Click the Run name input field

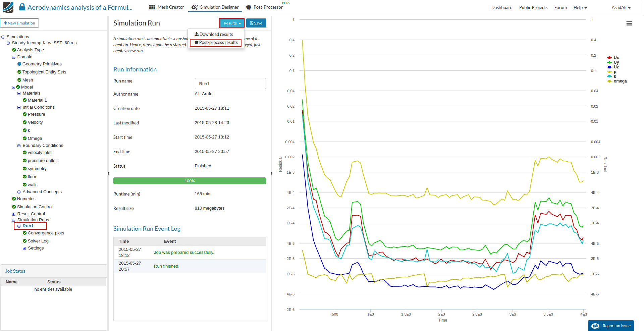click(x=230, y=84)
